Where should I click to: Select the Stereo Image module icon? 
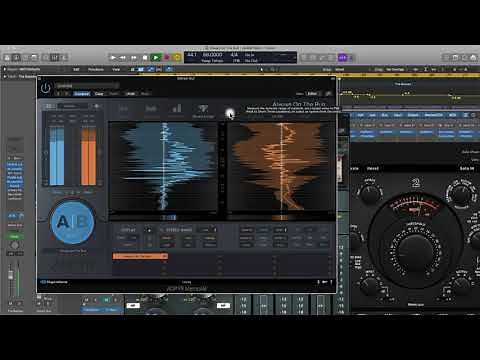[203, 110]
